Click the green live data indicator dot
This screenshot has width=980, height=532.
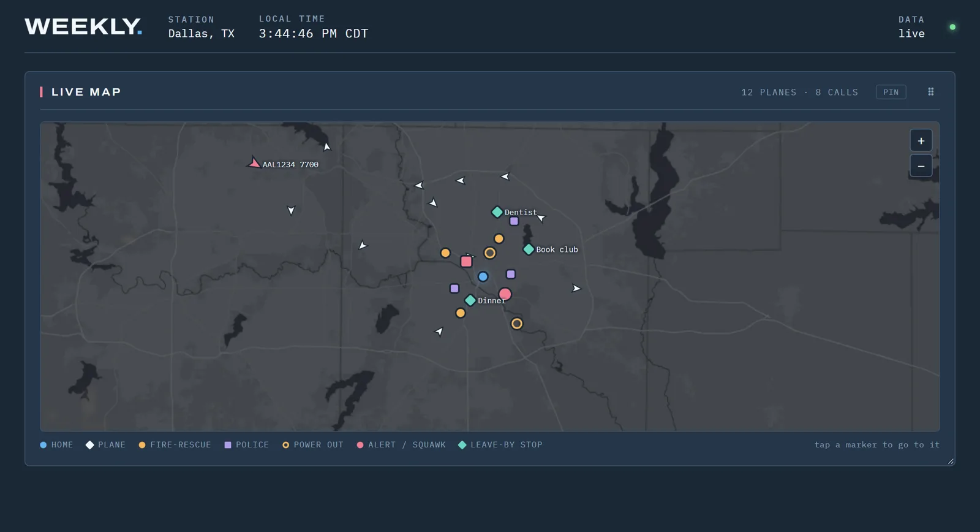952,27
